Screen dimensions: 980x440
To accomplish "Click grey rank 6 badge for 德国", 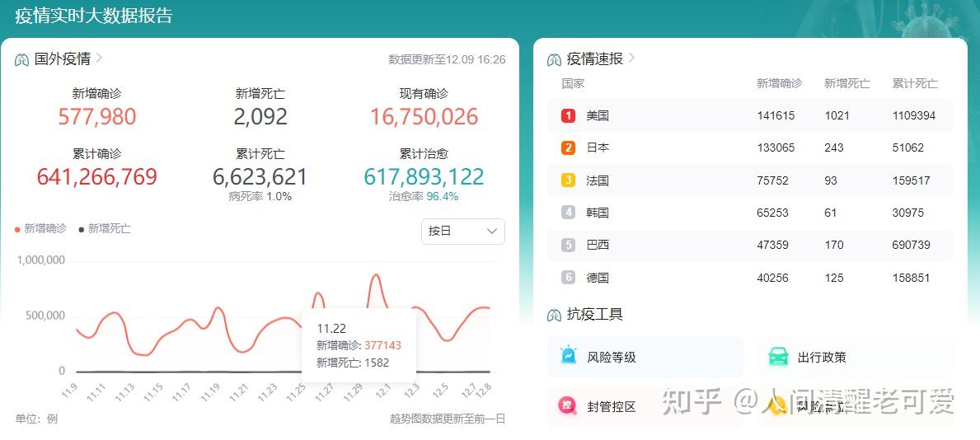I will tap(568, 278).
